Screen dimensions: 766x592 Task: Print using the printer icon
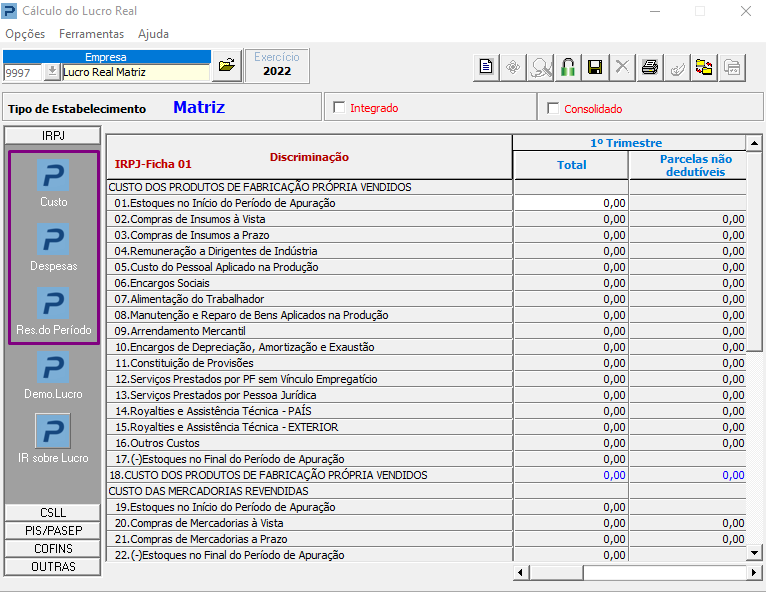(x=650, y=67)
